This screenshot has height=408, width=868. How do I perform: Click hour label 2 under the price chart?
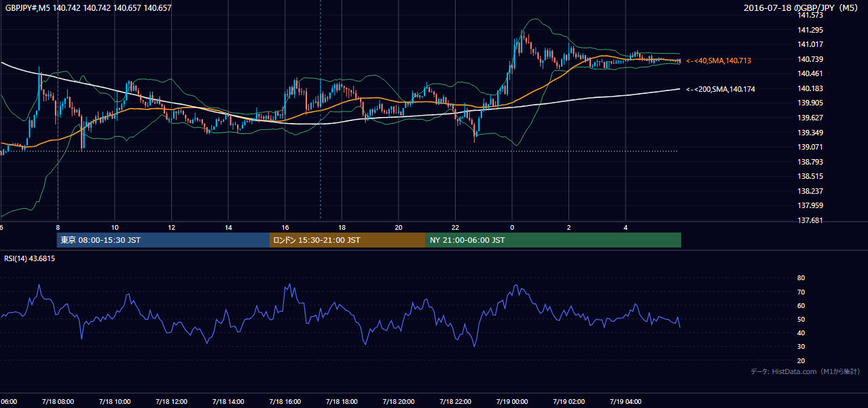pyautogui.click(x=569, y=227)
